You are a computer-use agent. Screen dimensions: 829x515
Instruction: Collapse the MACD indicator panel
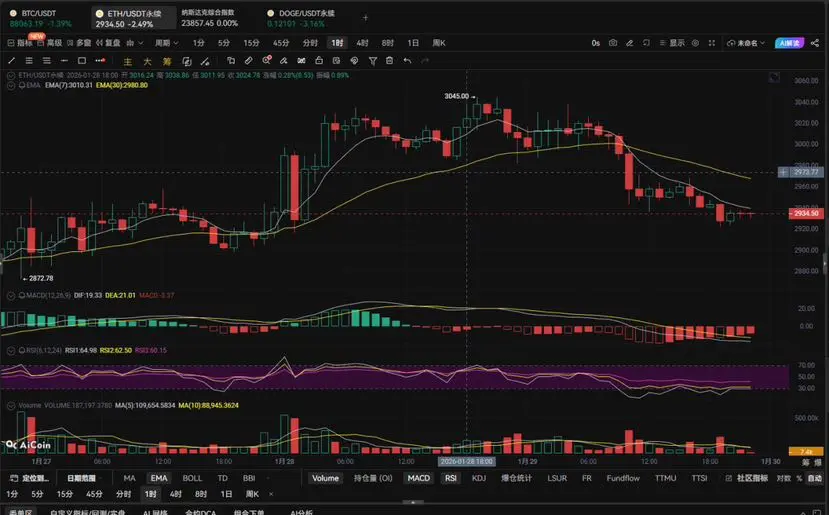[x=11, y=296]
